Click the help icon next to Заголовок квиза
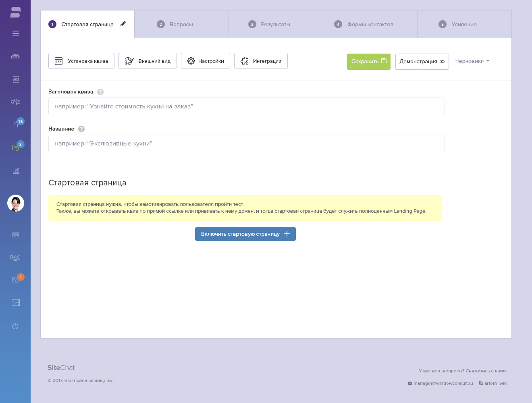The image size is (532, 403). coord(100,92)
